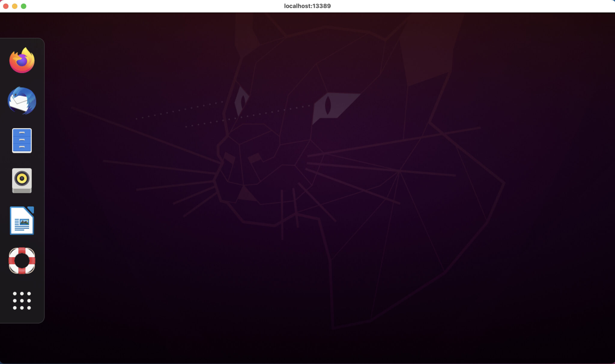Close the remote desktop window
Image resolution: width=615 pixels, height=364 pixels.
[6, 6]
